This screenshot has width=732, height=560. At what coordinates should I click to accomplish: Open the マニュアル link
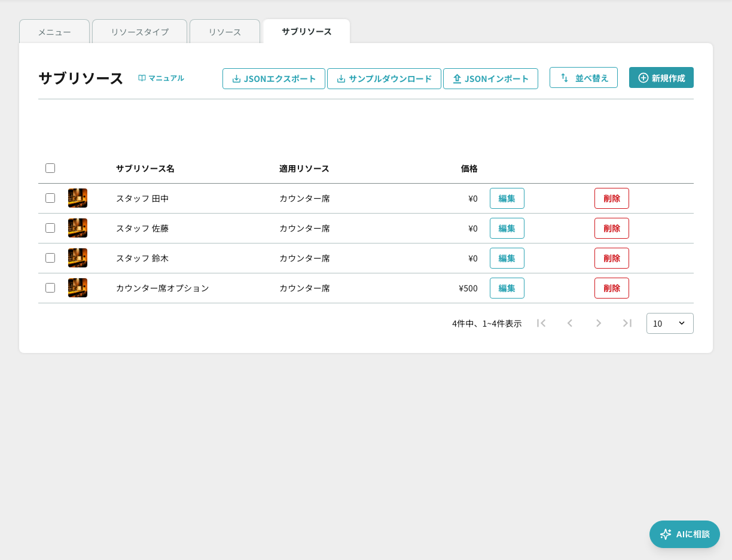click(161, 78)
